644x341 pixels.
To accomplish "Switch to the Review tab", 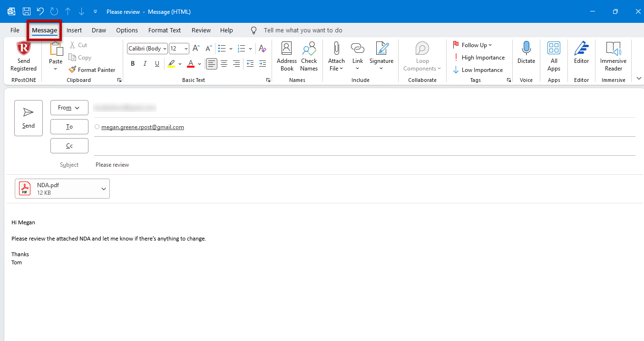I will (201, 30).
